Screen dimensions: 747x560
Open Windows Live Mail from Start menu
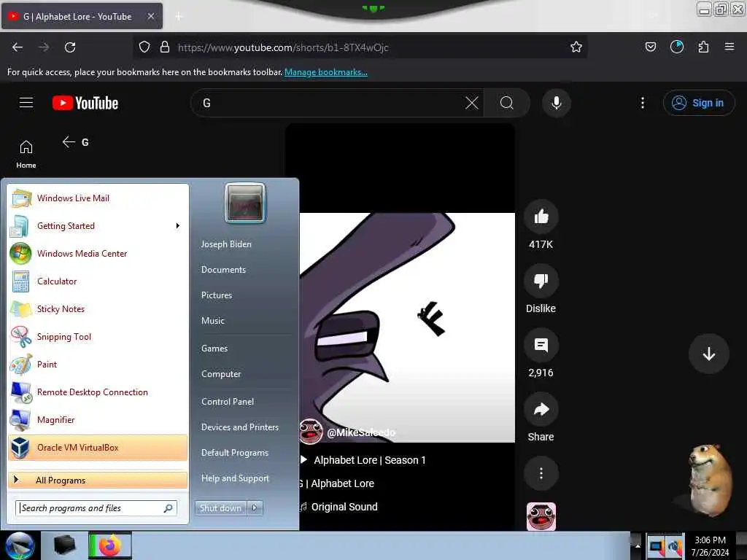point(98,198)
